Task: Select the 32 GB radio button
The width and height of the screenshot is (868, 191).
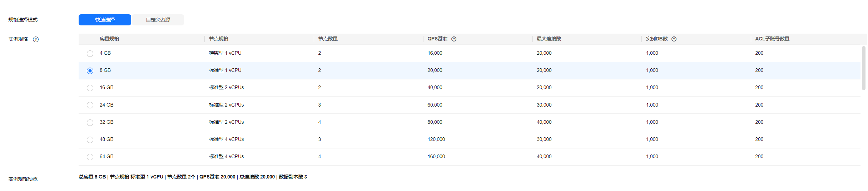Action: (90, 123)
